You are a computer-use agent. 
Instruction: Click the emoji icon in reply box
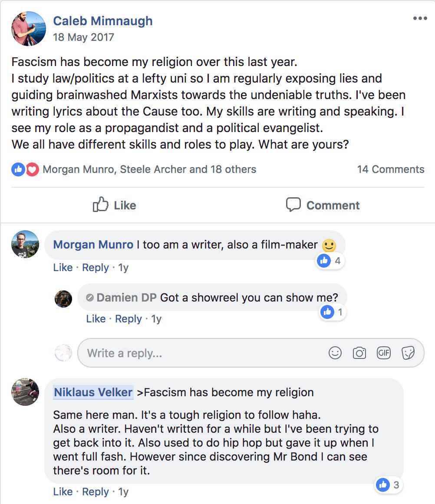tap(335, 353)
